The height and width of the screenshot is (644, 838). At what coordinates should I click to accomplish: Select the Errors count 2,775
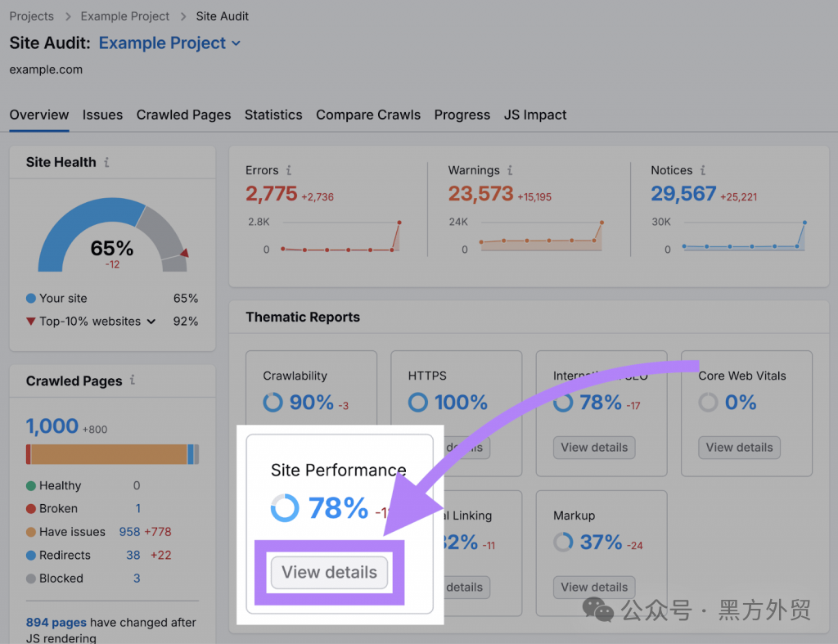271,193
